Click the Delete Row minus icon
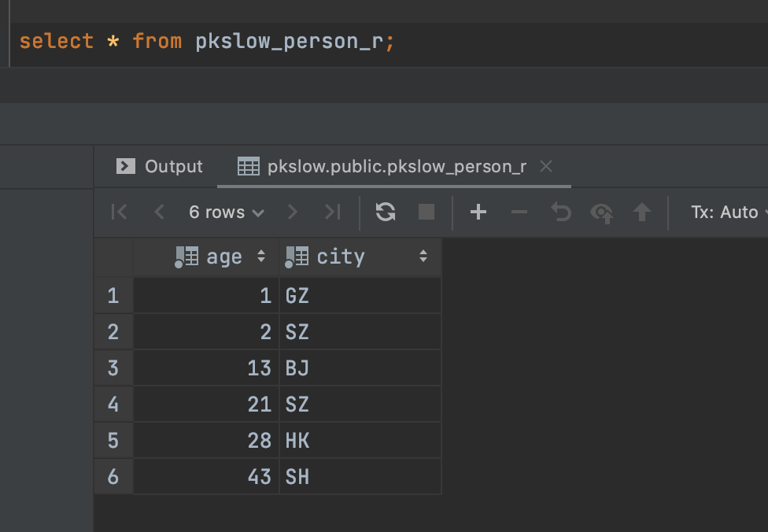Screen dimensions: 768x532 519,212
